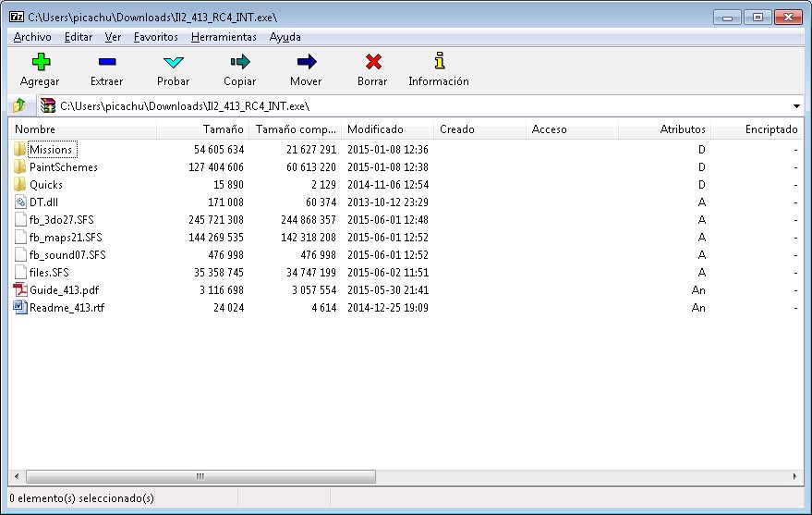812x515 pixels.
Task: Click the Información yellow i icon
Action: coord(439,61)
